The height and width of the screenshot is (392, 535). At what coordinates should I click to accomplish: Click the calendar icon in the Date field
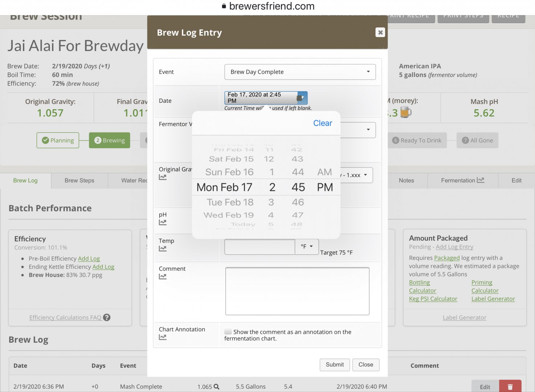pyautogui.click(x=300, y=98)
